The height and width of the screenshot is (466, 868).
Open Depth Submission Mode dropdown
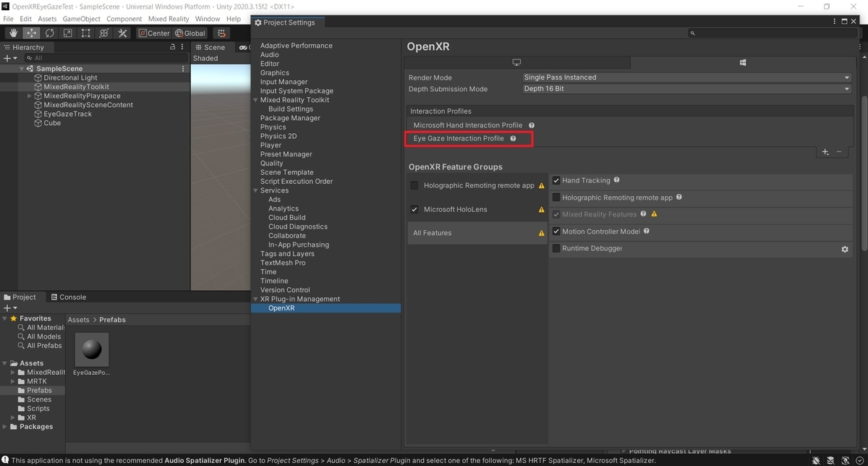[x=686, y=89]
